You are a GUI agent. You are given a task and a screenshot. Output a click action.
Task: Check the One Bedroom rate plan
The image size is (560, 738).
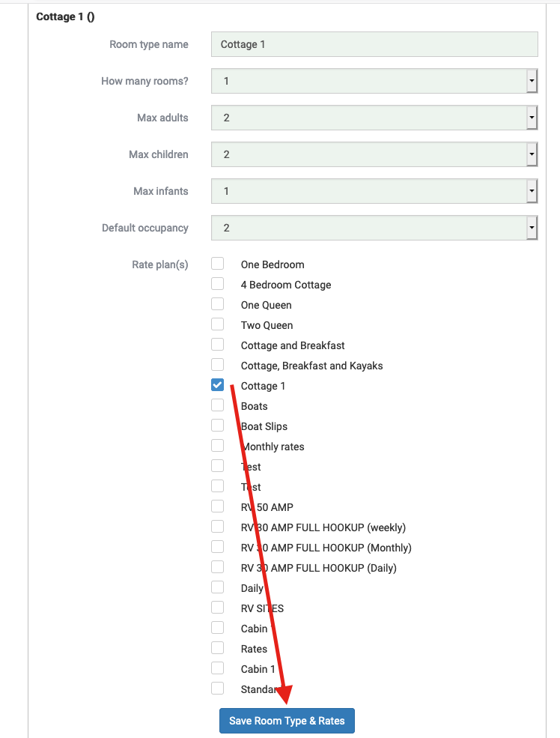coord(217,264)
